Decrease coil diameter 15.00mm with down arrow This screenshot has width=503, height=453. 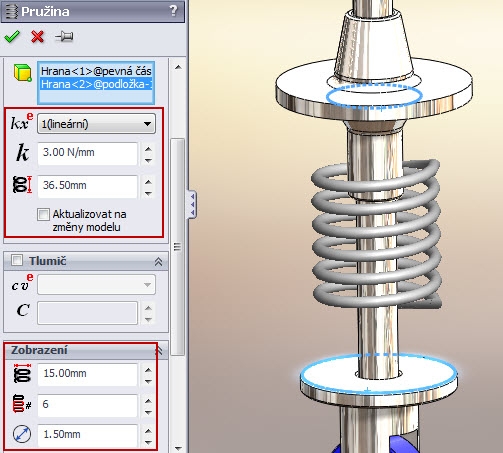click(x=148, y=381)
